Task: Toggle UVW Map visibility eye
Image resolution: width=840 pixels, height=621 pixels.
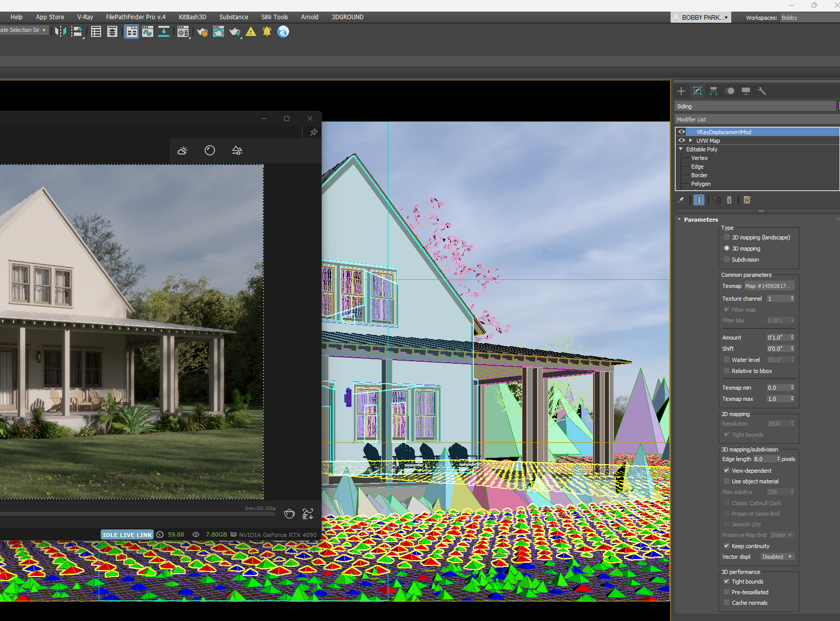Action: tap(682, 140)
